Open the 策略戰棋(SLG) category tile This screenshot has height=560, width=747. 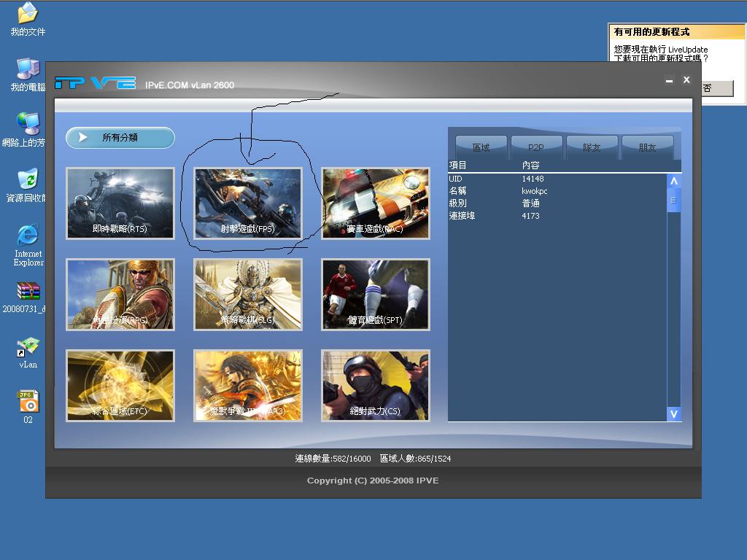tap(248, 295)
